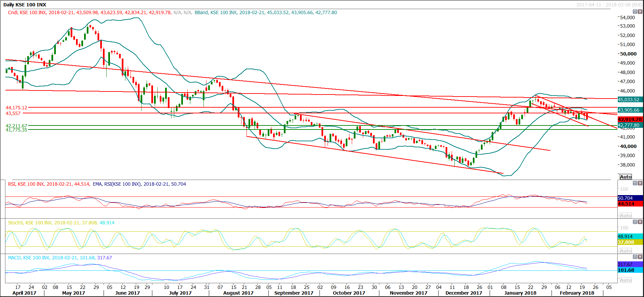Close the main candlestick price pane

click(x=640, y=11)
